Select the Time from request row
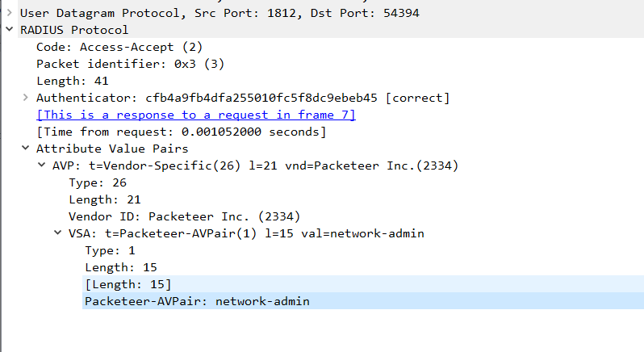 point(181,132)
